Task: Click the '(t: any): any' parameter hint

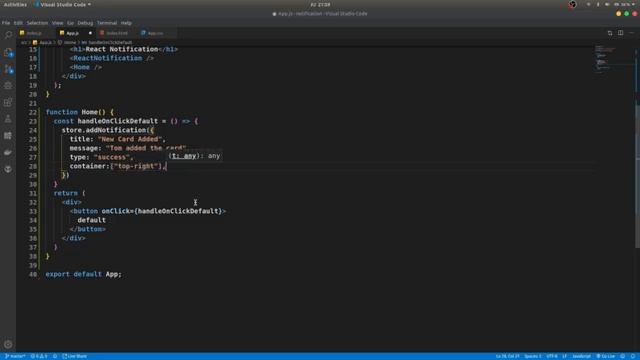Action: click(x=194, y=156)
